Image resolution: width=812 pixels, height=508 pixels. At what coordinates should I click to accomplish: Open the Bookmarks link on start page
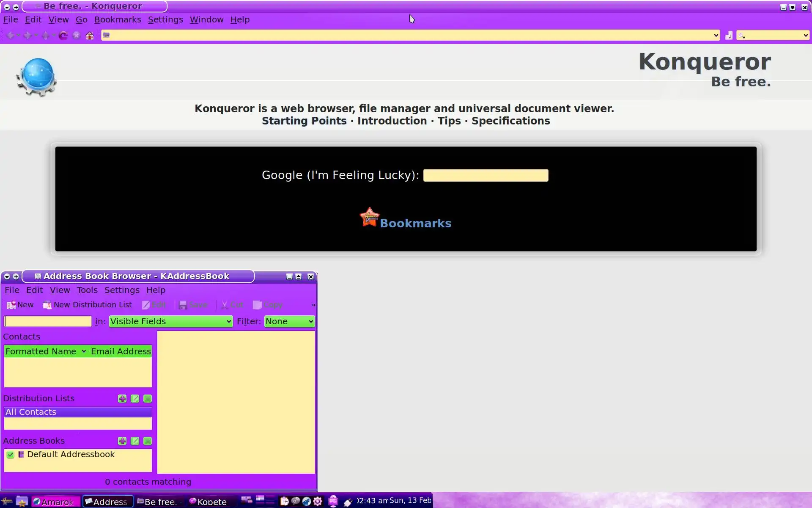click(415, 223)
